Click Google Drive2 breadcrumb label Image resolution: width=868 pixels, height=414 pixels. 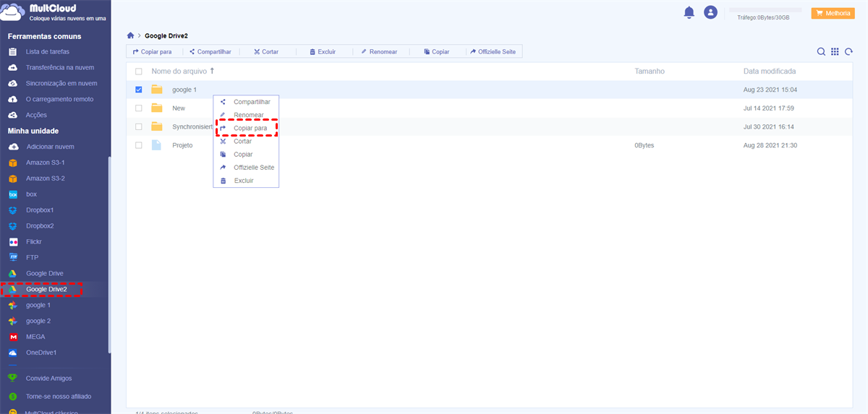166,35
